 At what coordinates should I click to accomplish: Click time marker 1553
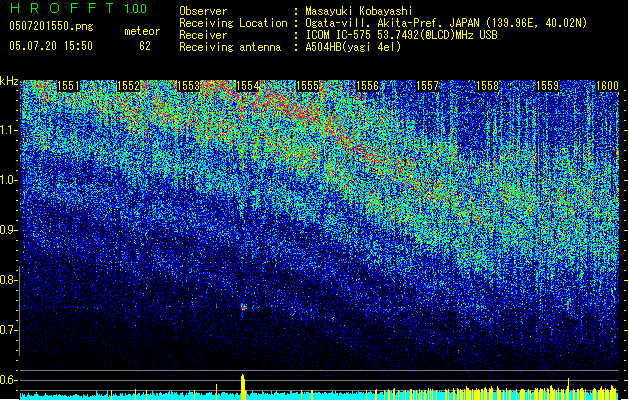coord(188,86)
